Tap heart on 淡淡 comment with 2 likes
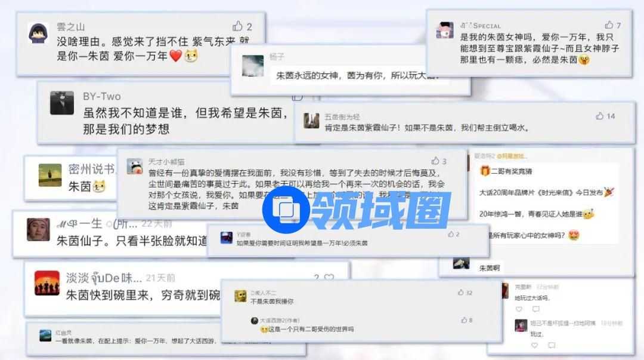Image resolution: width=644 pixels, height=360 pixels. pos(329,278)
